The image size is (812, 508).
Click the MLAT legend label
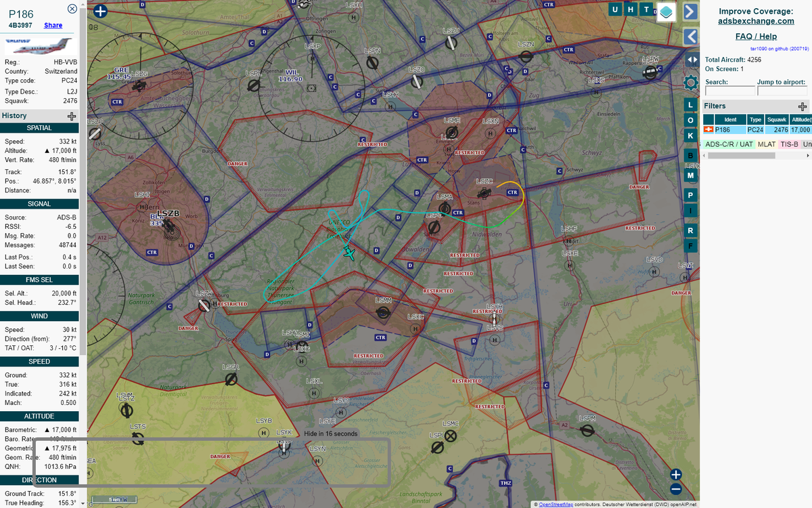tap(767, 144)
